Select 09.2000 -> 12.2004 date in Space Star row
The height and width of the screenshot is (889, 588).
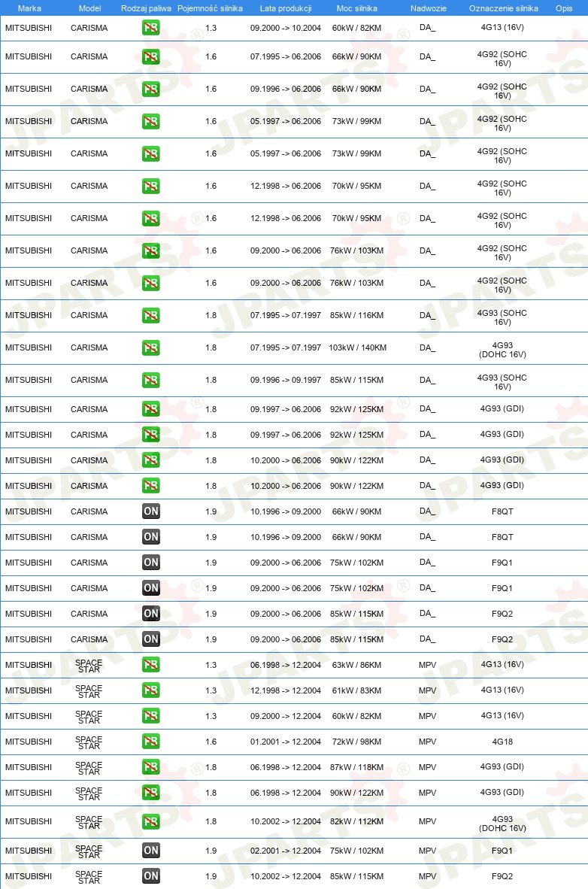(x=286, y=715)
